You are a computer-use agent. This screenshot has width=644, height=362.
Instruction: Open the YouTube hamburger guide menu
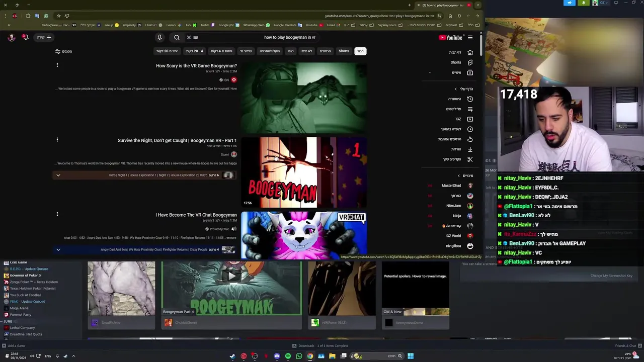pyautogui.click(x=470, y=37)
